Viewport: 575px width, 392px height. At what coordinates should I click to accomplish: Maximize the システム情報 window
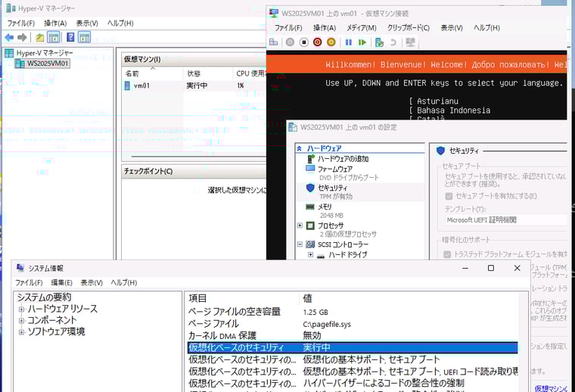click(x=491, y=268)
